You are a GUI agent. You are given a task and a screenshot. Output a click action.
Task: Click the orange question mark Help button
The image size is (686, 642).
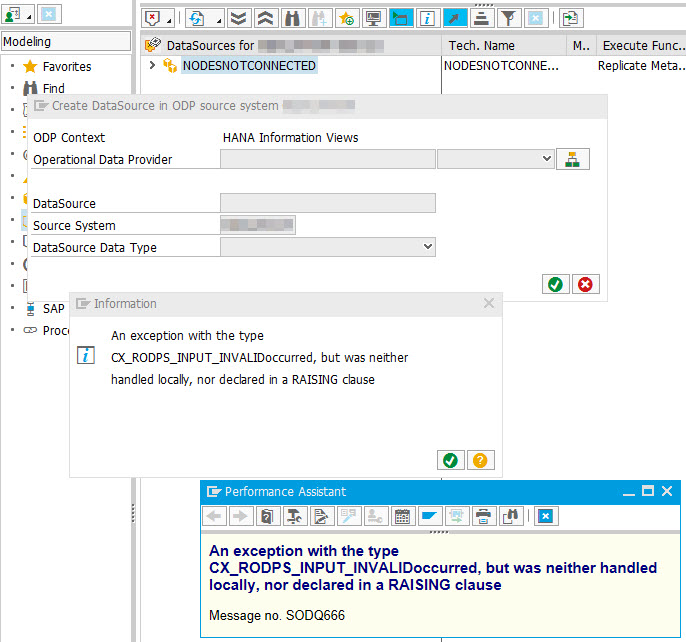pyautogui.click(x=480, y=460)
